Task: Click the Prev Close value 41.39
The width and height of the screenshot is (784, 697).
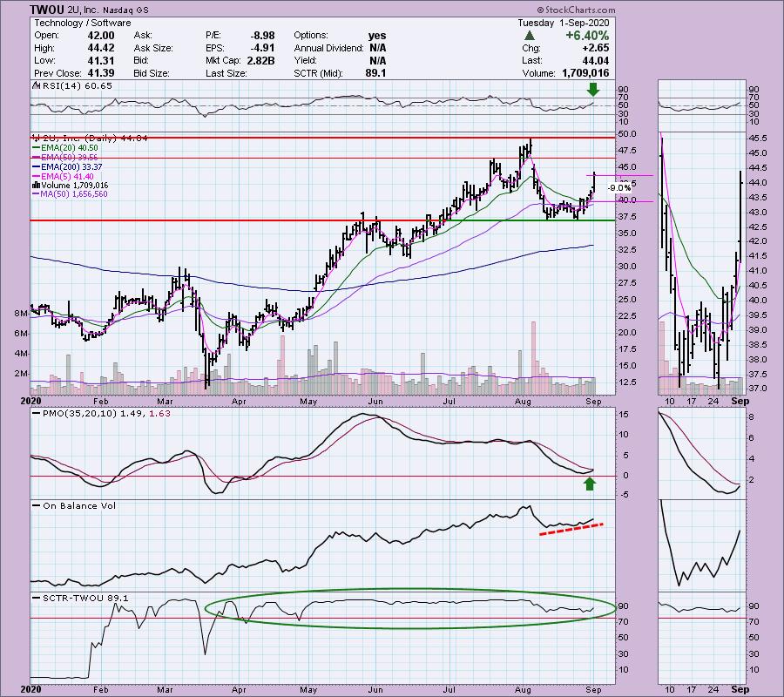Action: pos(101,73)
